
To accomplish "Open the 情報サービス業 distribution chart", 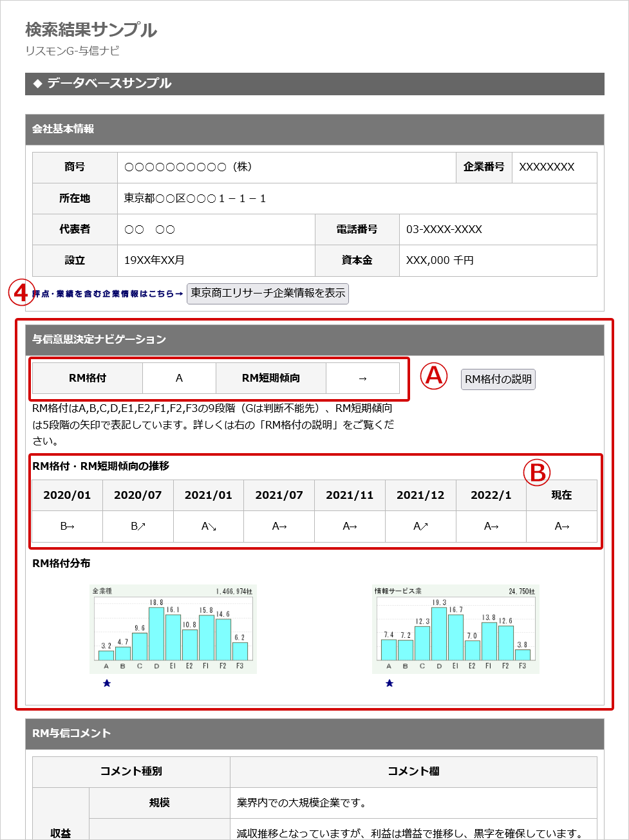I will point(455,629).
